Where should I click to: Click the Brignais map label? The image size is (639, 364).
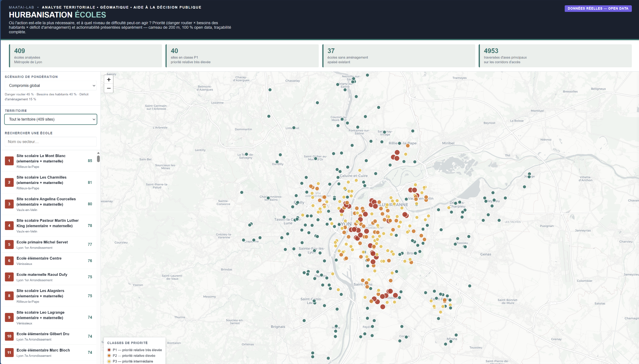pos(278,327)
